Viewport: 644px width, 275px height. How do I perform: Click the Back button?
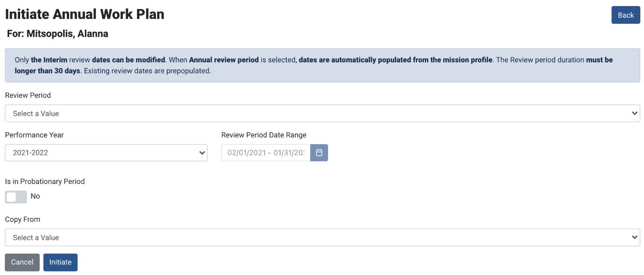pyautogui.click(x=625, y=15)
